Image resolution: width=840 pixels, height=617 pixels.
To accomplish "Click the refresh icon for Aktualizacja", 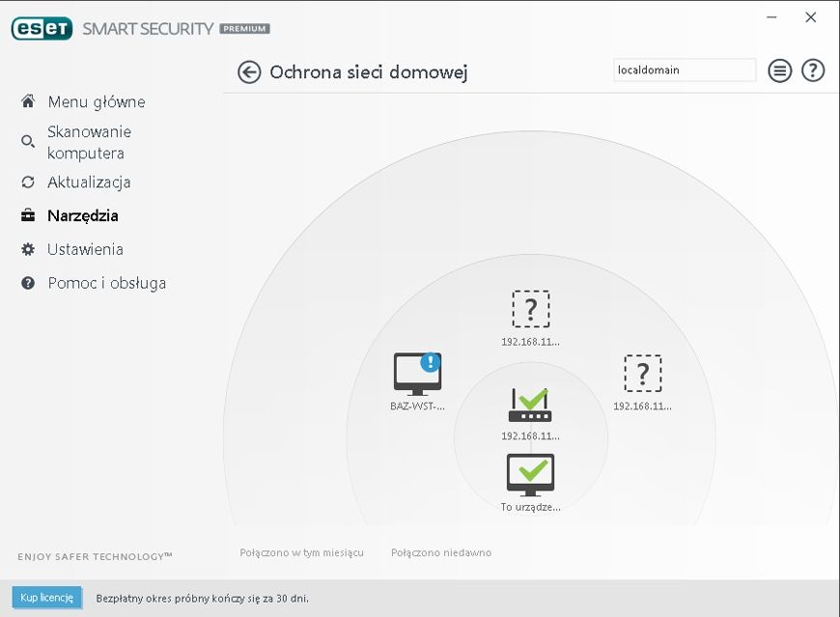I will pos(28,182).
